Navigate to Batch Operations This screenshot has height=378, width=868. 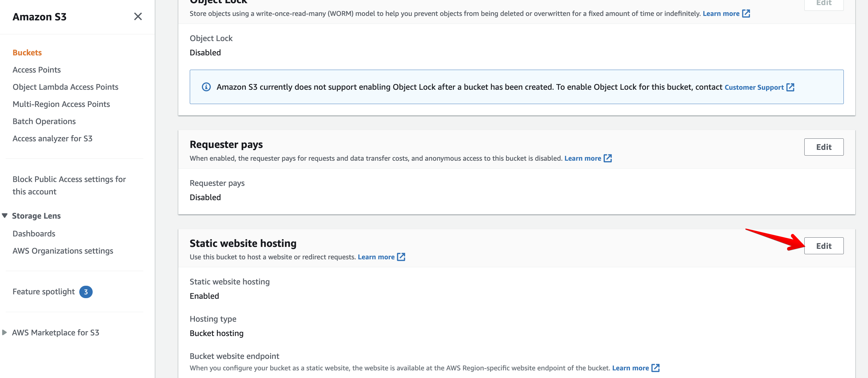point(44,121)
